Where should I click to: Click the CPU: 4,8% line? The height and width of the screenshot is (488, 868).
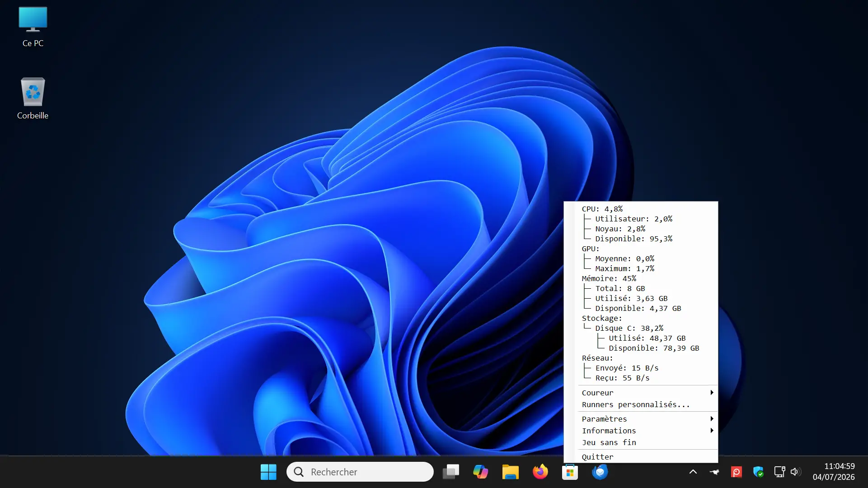point(602,209)
